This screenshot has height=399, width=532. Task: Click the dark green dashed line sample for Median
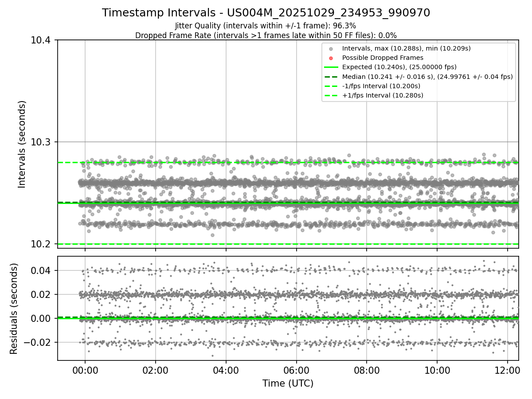[x=331, y=77]
